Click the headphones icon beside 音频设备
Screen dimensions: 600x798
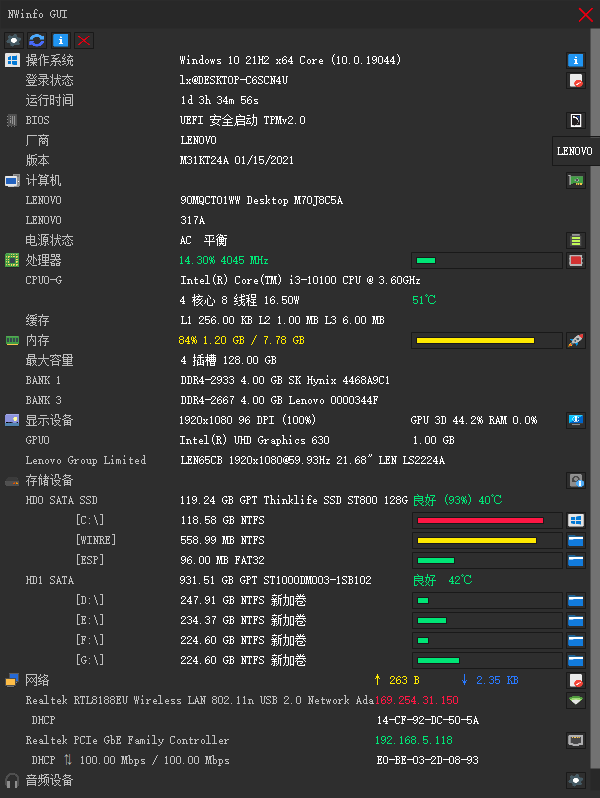tap(12, 780)
